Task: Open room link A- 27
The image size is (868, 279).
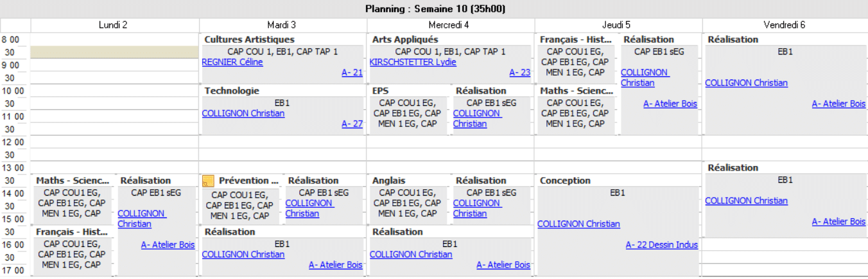Action: point(352,124)
